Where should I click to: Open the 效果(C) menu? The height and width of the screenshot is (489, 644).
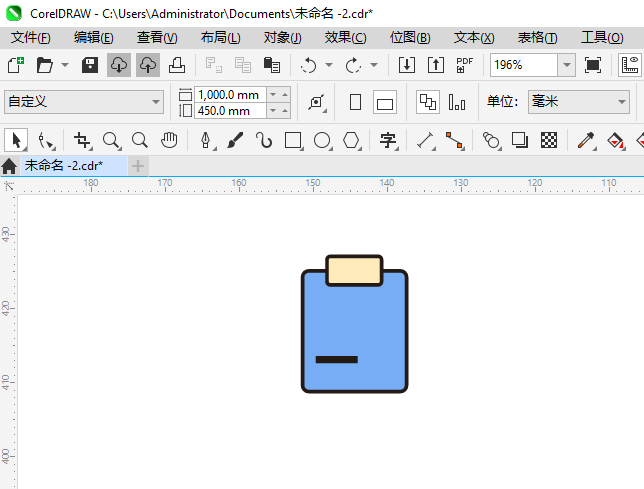pos(345,38)
